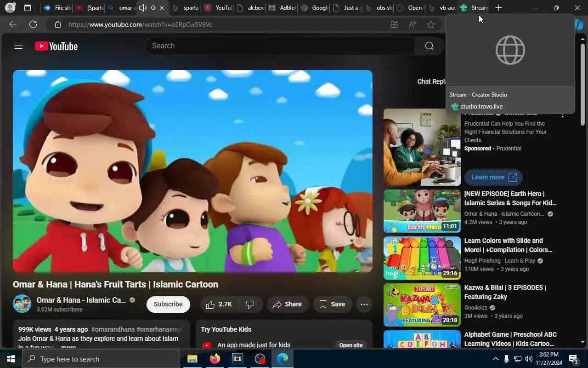Click Learn more on Prudential ad

click(493, 177)
